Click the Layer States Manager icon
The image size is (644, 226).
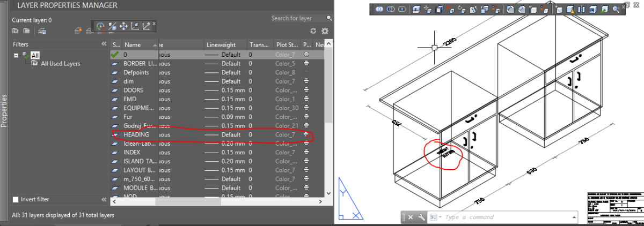tap(41, 31)
